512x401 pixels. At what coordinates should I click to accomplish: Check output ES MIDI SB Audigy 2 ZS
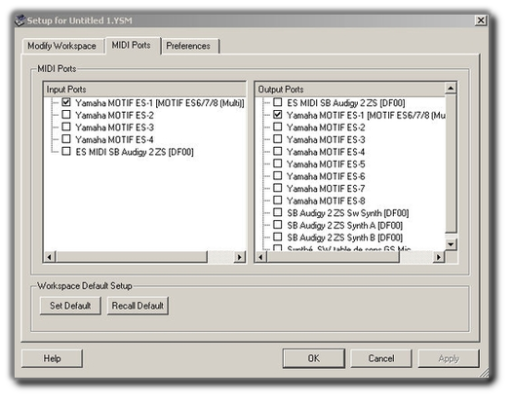point(278,102)
